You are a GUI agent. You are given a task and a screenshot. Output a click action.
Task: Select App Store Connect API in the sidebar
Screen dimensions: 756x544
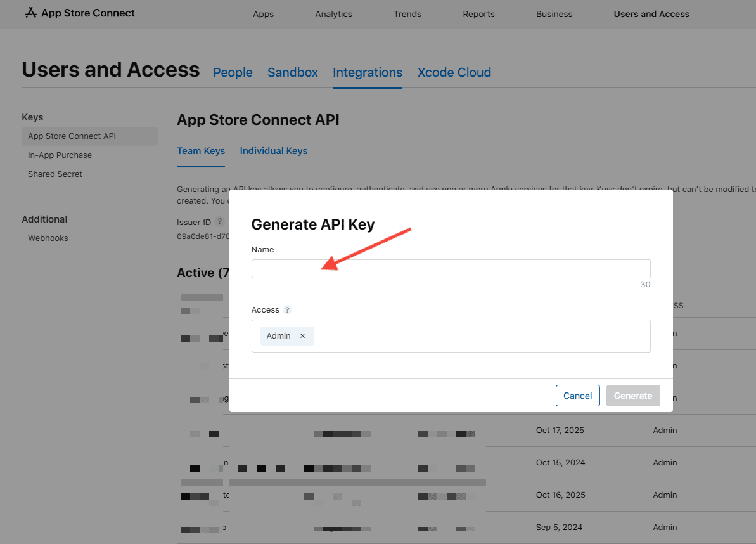[x=90, y=136]
